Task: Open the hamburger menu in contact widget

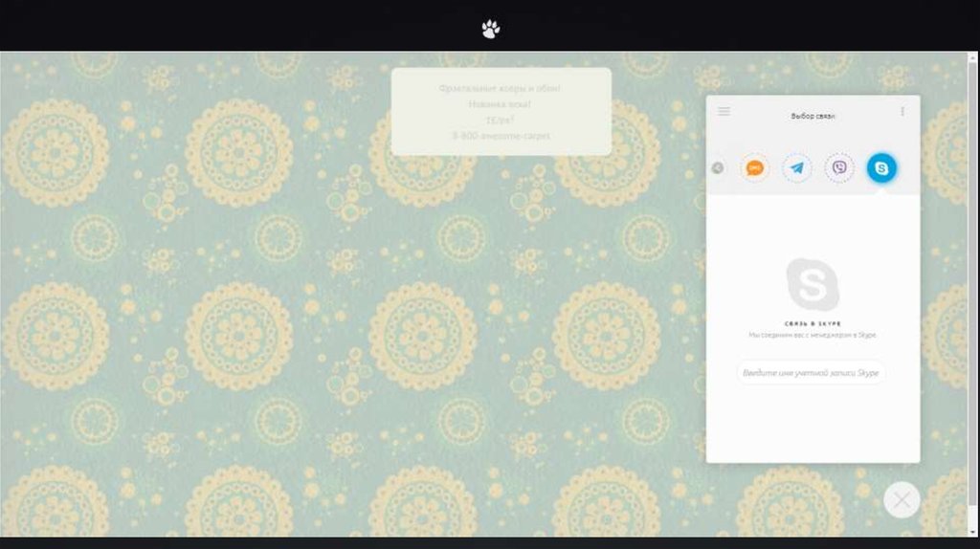Action: [724, 112]
